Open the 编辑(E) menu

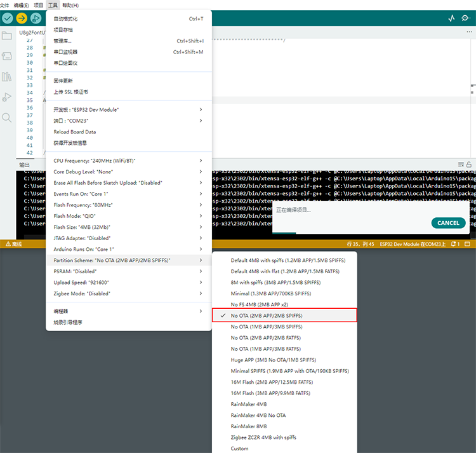(x=21, y=5)
